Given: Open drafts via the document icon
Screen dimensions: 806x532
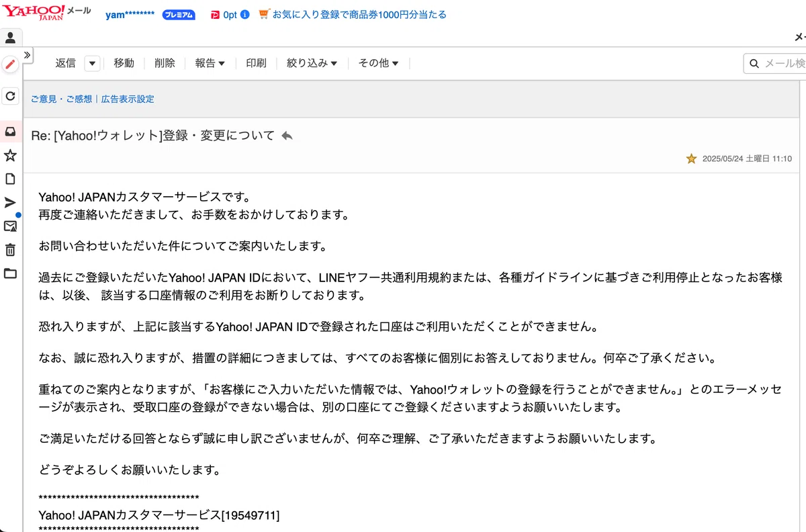Looking at the screenshot, I should click(x=10, y=179).
